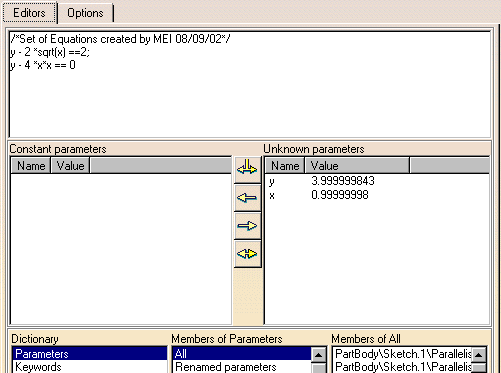501x373 pixels.
Task: Click the left arrow move-to-constants button
Action: coord(247,198)
